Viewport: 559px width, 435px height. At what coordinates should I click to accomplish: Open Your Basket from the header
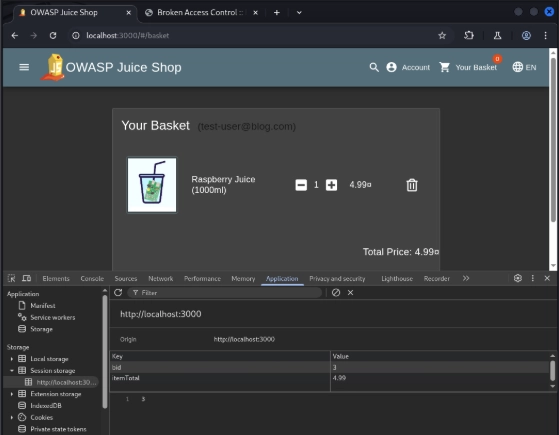[468, 67]
